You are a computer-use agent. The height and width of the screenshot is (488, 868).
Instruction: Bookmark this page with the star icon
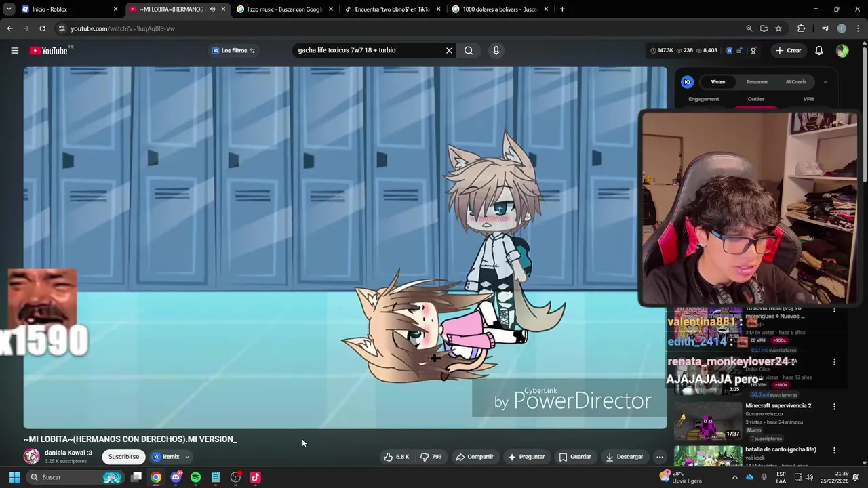(778, 28)
